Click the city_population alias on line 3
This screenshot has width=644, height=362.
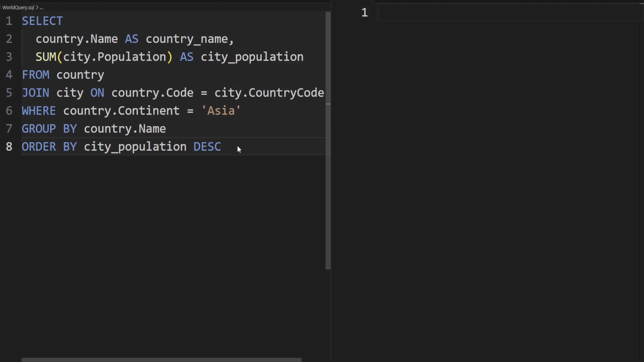coord(252,57)
